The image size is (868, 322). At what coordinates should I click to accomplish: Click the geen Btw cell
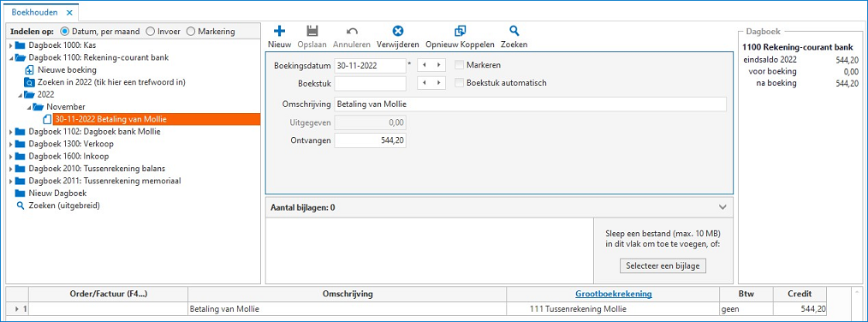click(746, 308)
